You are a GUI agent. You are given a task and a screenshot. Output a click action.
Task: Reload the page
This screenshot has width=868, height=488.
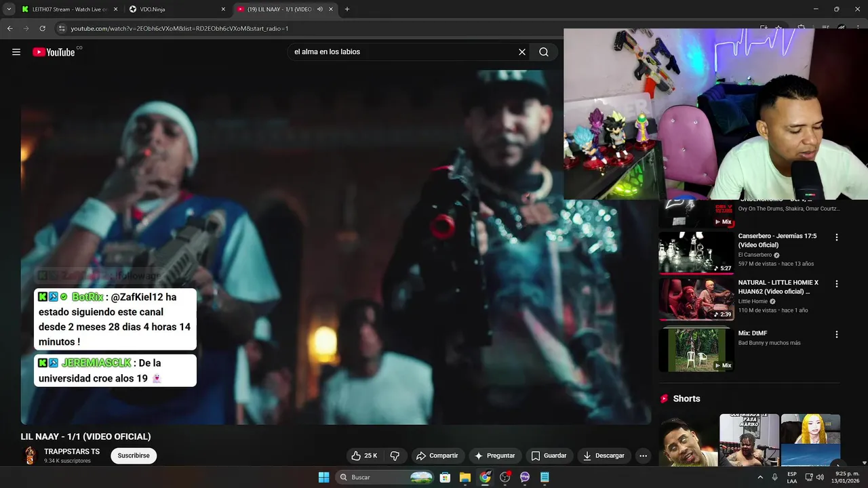[42, 28]
